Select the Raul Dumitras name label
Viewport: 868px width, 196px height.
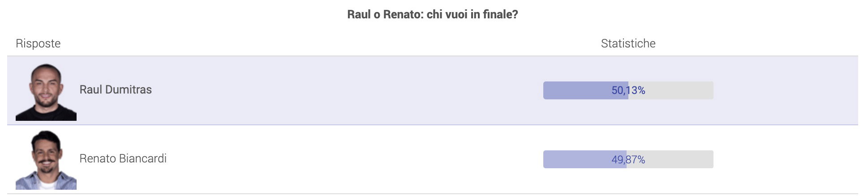(x=116, y=89)
